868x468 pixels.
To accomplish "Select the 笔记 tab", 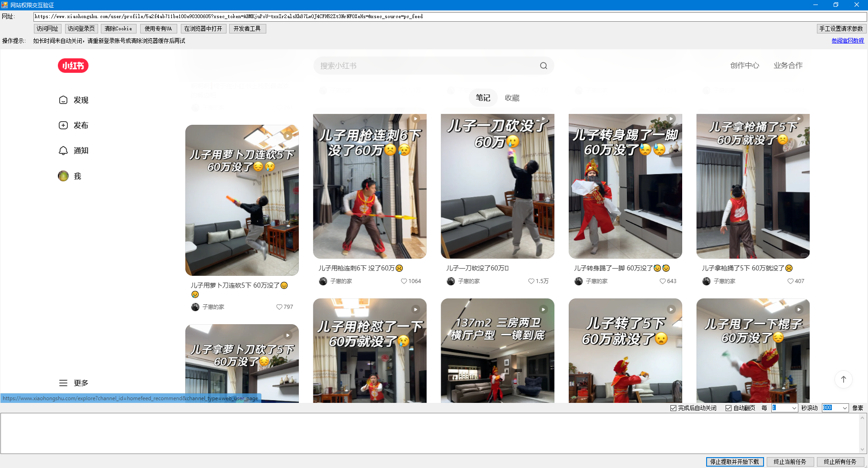I will (483, 98).
